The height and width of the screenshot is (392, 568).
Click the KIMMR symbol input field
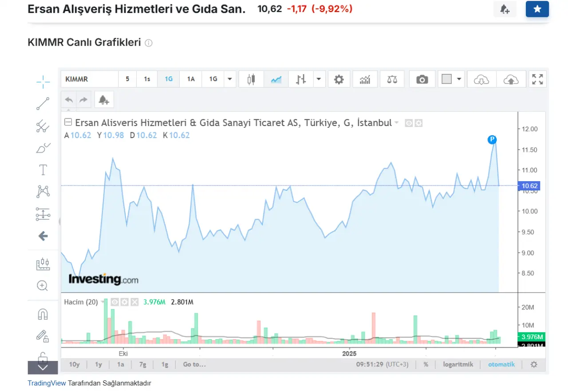pyautogui.click(x=89, y=79)
